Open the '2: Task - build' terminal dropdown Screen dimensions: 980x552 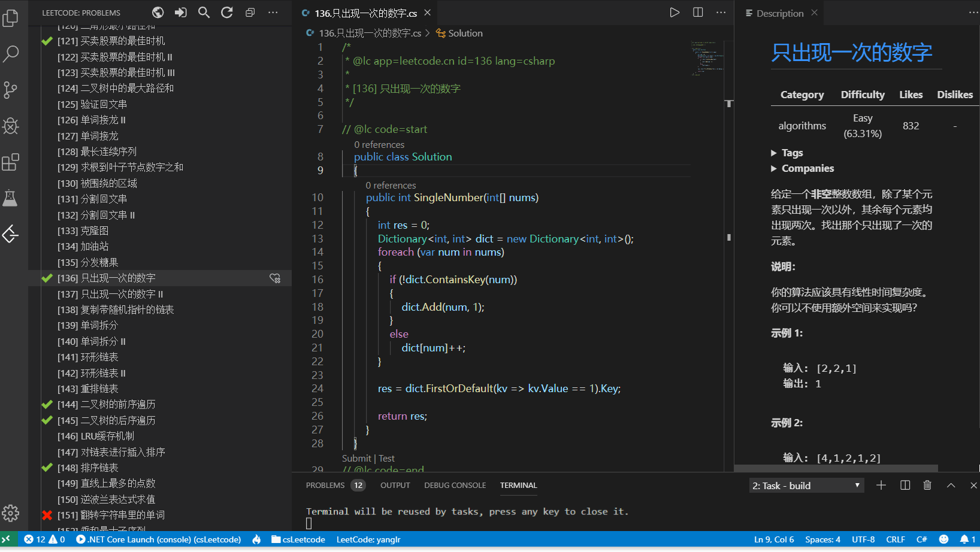[x=806, y=485]
